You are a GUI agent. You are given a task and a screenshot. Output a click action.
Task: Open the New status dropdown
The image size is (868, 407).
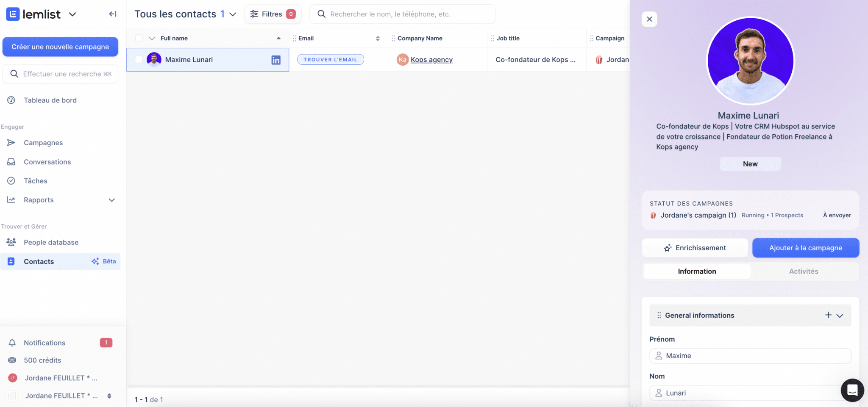[x=750, y=164]
